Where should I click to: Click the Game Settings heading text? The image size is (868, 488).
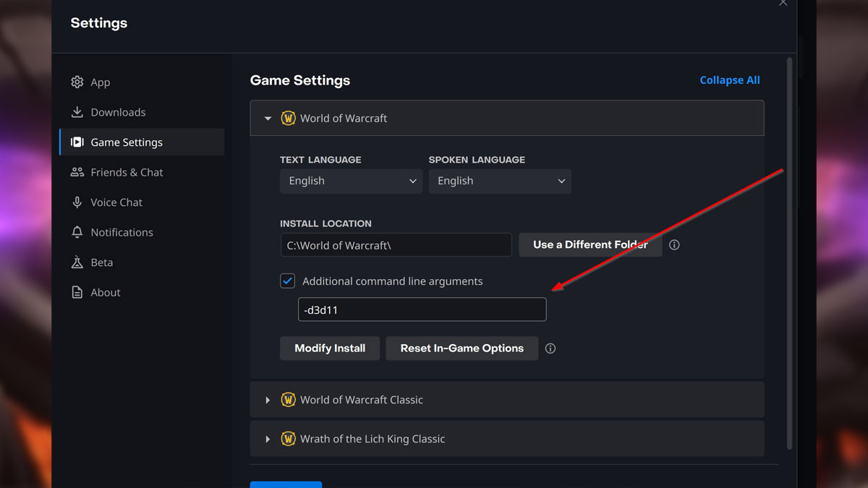[300, 80]
